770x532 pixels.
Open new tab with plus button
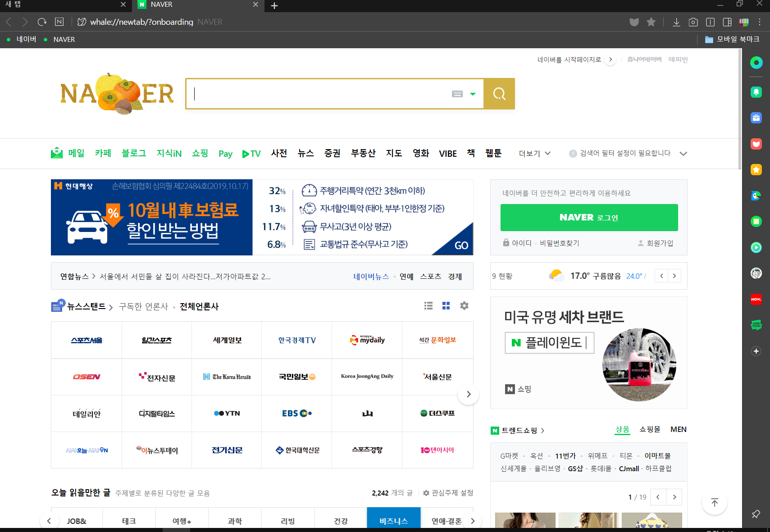[x=274, y=6]
